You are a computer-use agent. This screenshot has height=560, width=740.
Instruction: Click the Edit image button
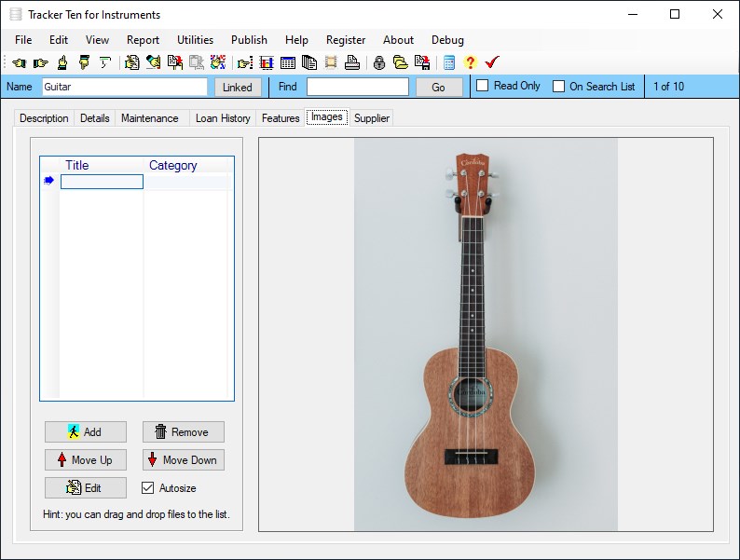(86, 487)
